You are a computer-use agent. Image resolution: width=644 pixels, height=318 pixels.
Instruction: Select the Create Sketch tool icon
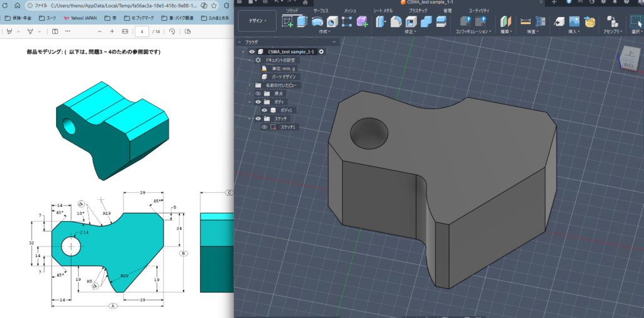click(x=287, y=21)
